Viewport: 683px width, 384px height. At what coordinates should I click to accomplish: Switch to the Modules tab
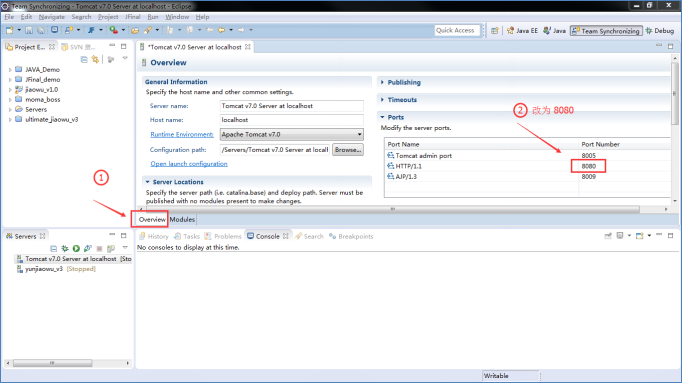coord(182,219)
